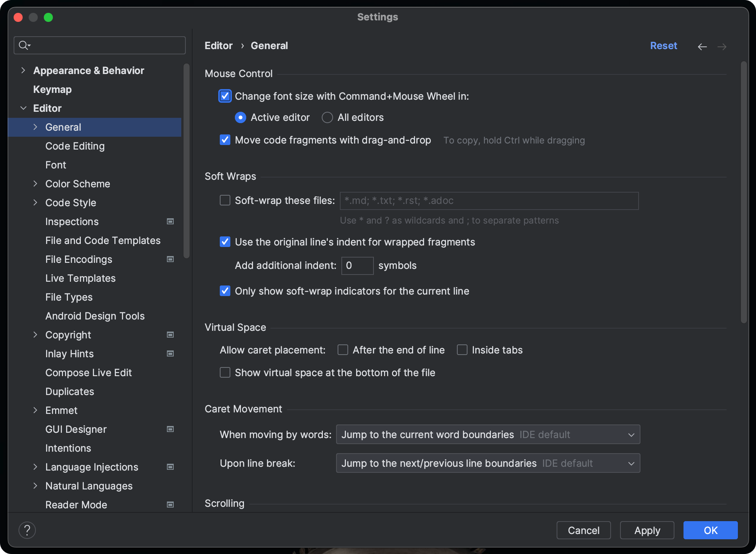Open the Keymap settings page

(x=52, y=90)
